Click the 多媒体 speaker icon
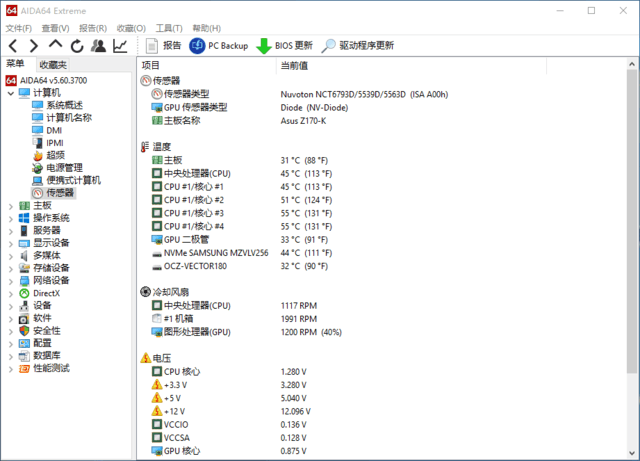Image resolution: width=640 pixels, height=461 pixels. 24,256
